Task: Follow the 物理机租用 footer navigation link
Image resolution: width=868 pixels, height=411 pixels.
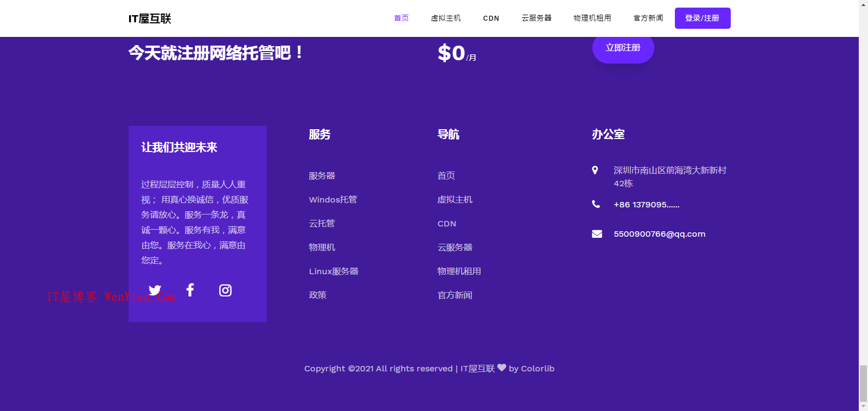Action: pos(459,271)
